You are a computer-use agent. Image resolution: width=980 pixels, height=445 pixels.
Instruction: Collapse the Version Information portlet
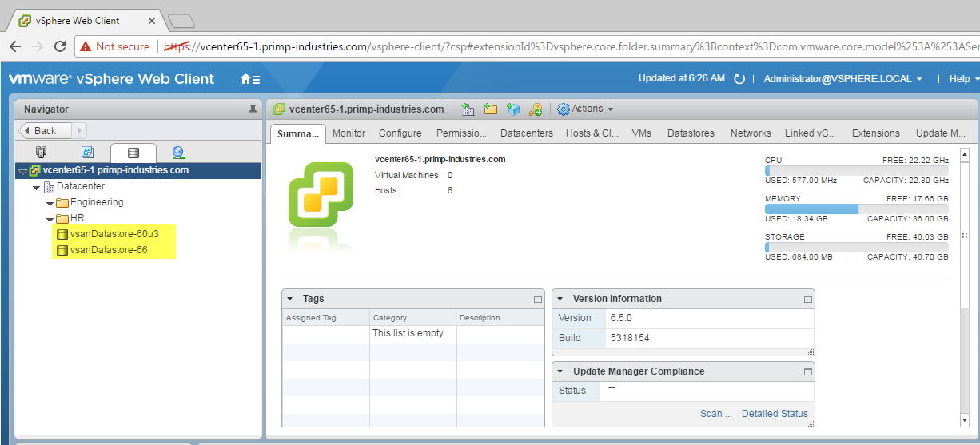560,299
